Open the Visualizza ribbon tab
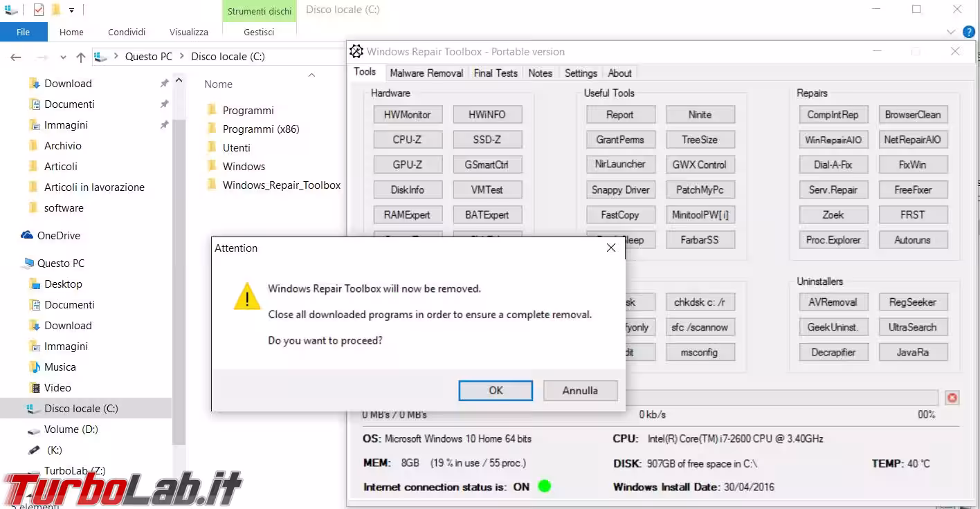The width and height of the screenshot is (980, 509). click(x=188, y=32)
